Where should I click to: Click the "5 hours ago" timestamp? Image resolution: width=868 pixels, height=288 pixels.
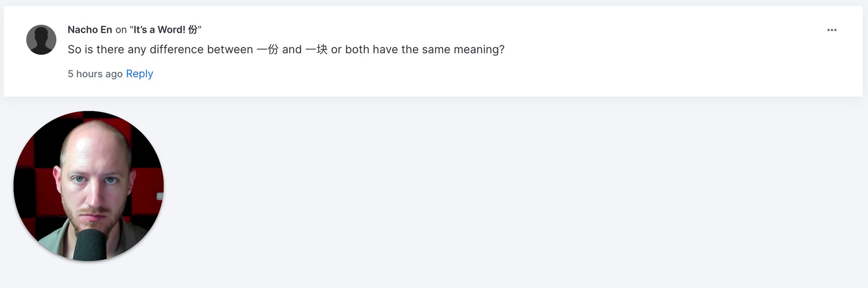click(95, 74)
